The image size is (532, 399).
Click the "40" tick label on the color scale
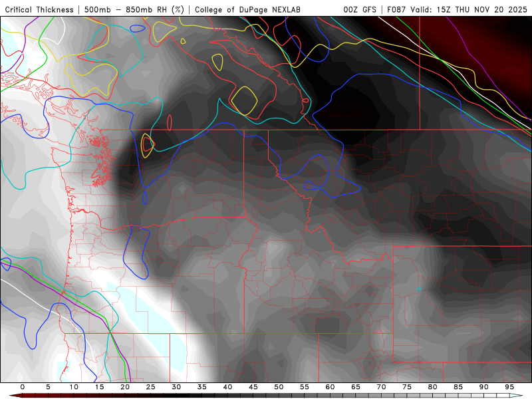(227, 387)
